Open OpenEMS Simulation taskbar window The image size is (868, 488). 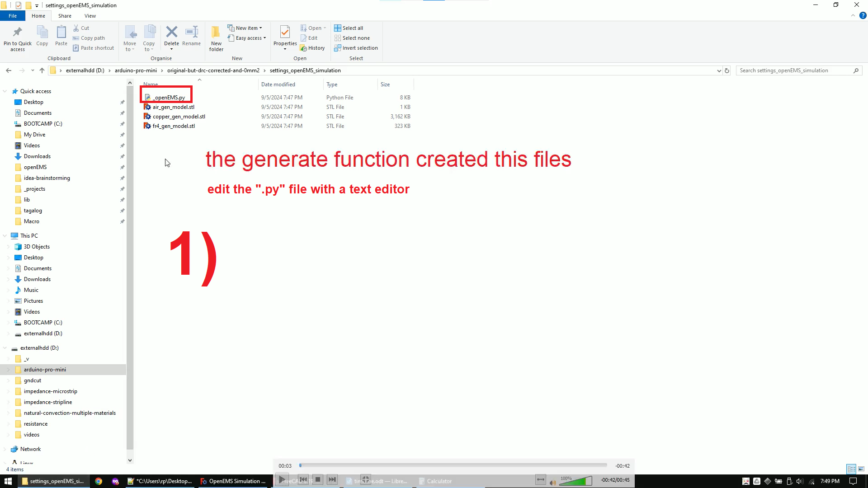(234, 481)
